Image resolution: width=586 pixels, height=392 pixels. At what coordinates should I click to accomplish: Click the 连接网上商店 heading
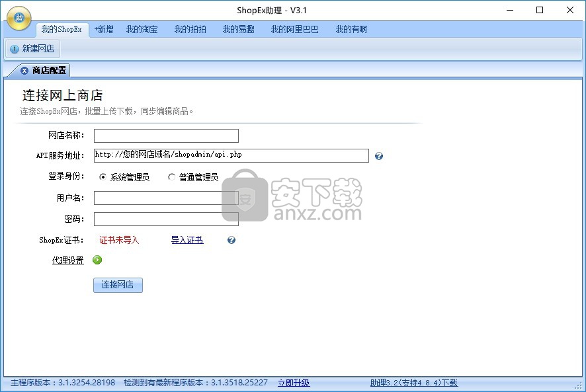click(x=62, y=95)
